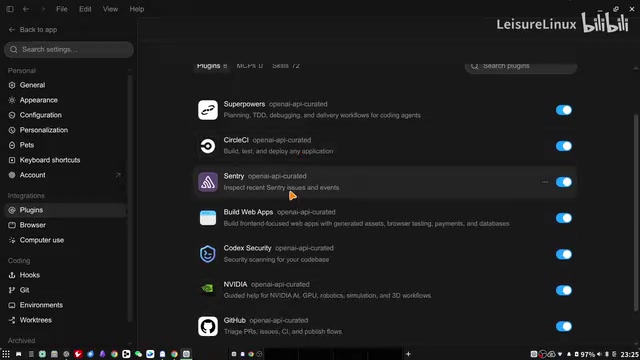
Task: Click the Sentry plugin logo
Action: click(208, 182)
